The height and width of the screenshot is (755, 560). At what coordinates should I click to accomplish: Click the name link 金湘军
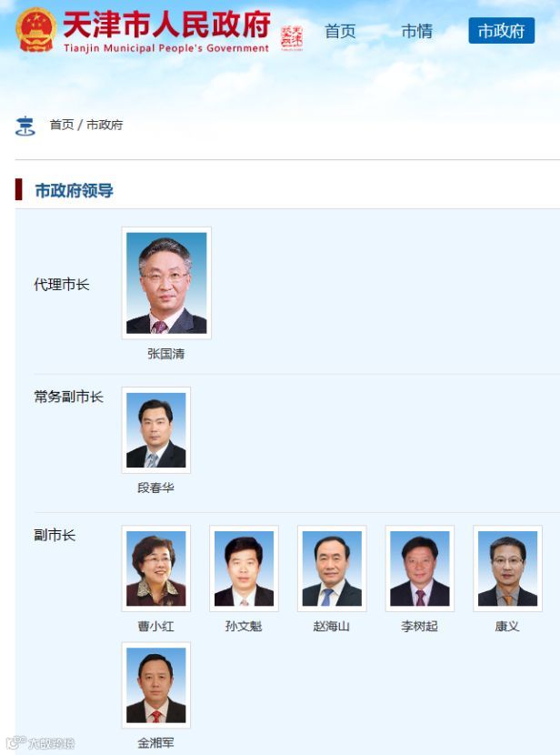(x=155, y=743)
